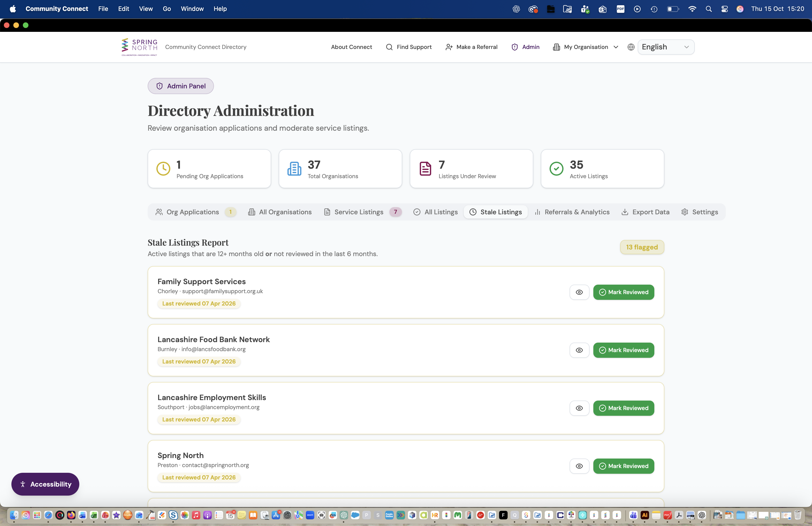Image resolution: width=812 pixels, height=526 pixels.
Task: Open the Service Listings tab
Action: (362, 212)
